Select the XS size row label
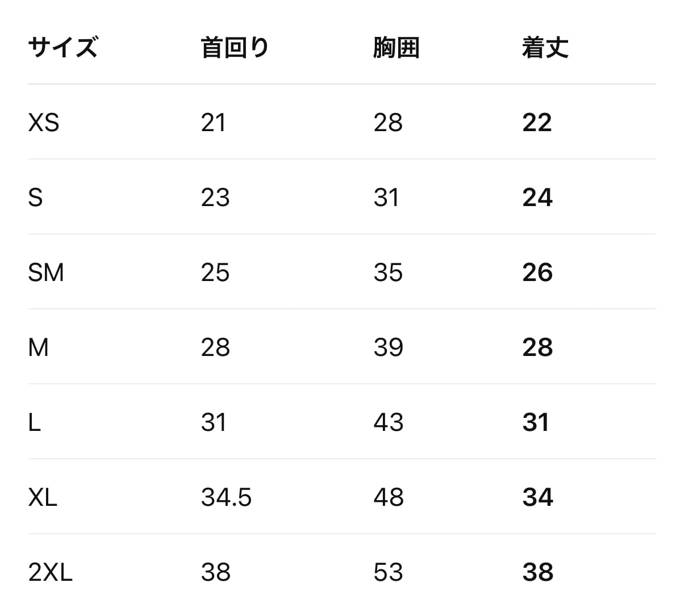685x616 pixels. point(44,123)
